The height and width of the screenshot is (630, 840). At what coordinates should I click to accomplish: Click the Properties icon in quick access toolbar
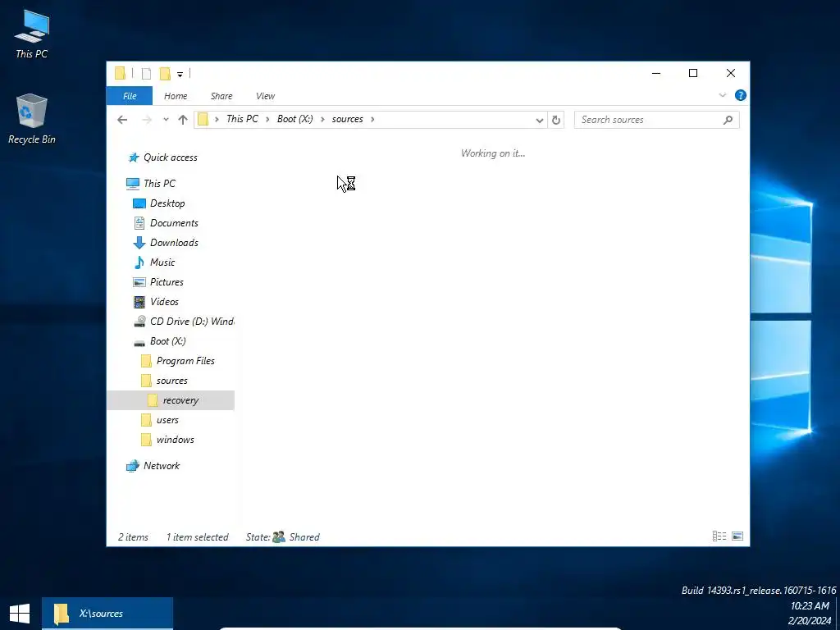pos(146,73)
